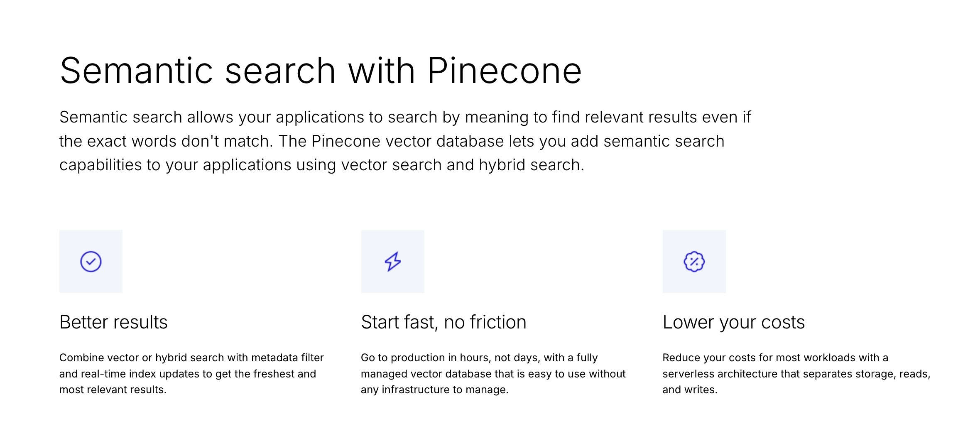Image resolution: width=980 pixels, height=441 pixels.
Task: Click the lightning bolt icon
Action: [x=392, y=262]
